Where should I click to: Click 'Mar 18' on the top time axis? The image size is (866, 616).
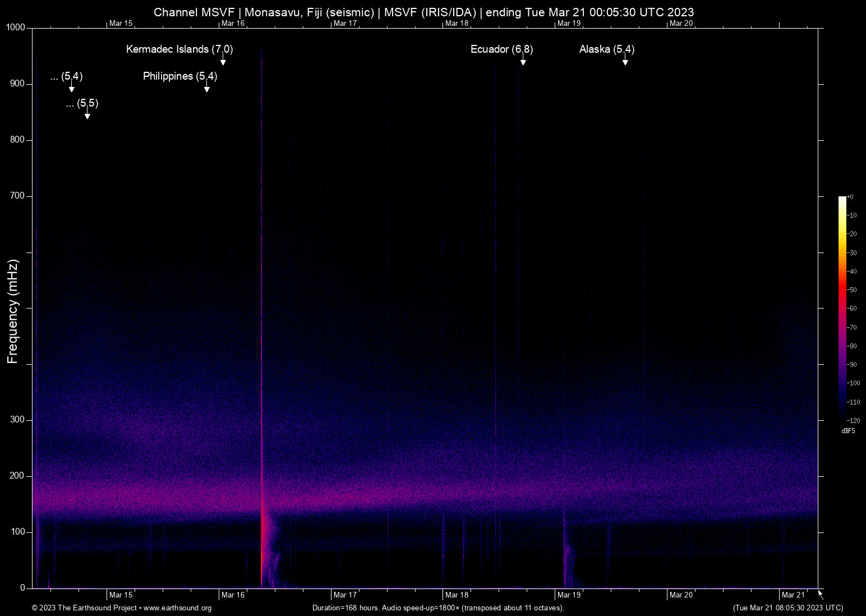(x=457, y=24)
